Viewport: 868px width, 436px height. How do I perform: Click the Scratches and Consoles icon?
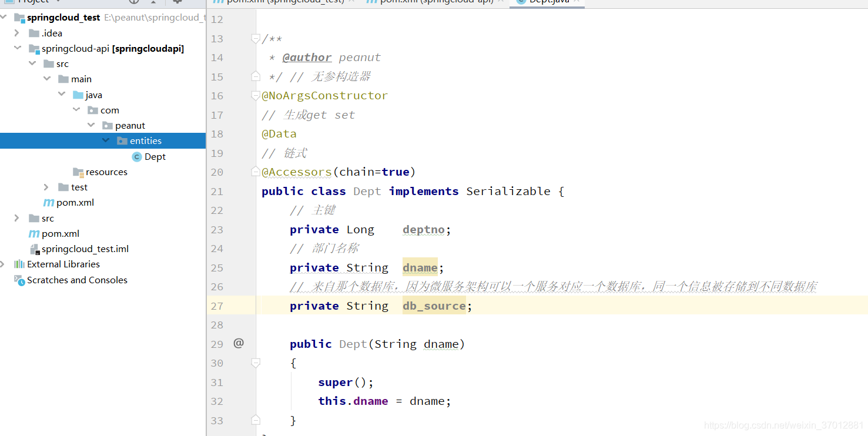[x=19, y=280]
